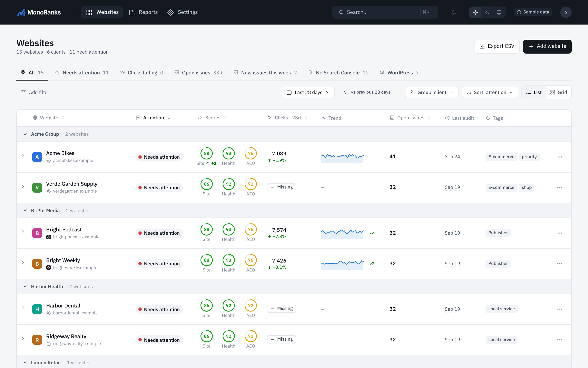Image resolution: width=588 pixels, height=368 pixels.
Task: Click Add website button
Action: pos(547,46)
